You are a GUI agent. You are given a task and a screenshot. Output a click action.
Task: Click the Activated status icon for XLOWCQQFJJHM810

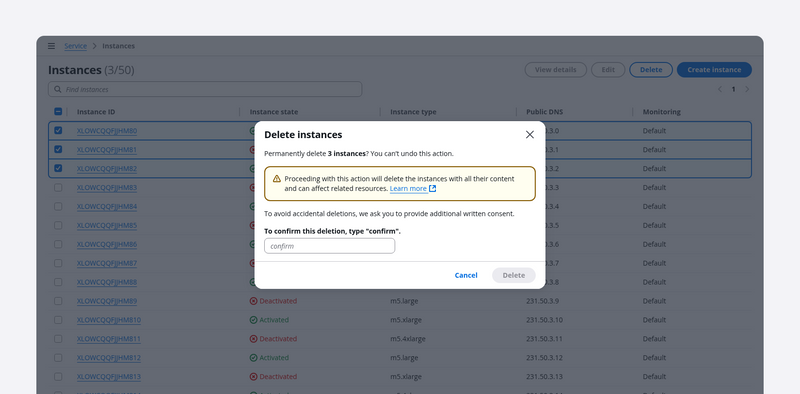click(x=254, y=320)
